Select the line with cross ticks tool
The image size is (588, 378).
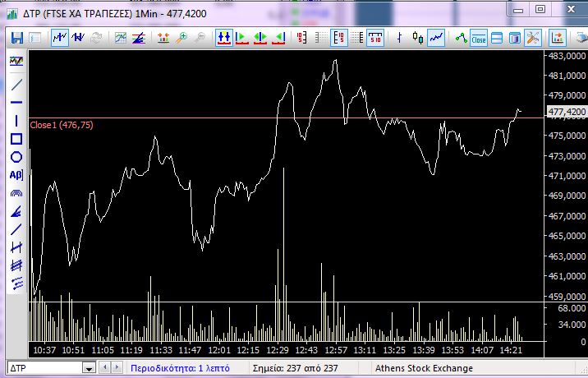point(16,247)
